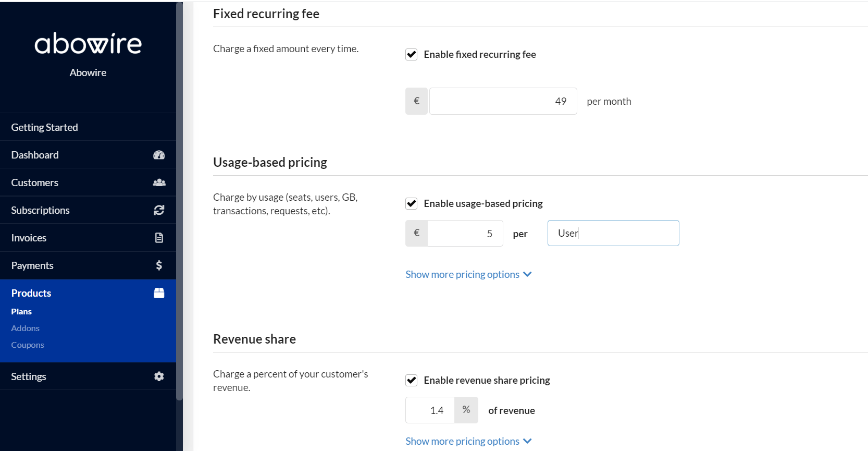Click the 'Charge by usage' description text

[286, 204]
